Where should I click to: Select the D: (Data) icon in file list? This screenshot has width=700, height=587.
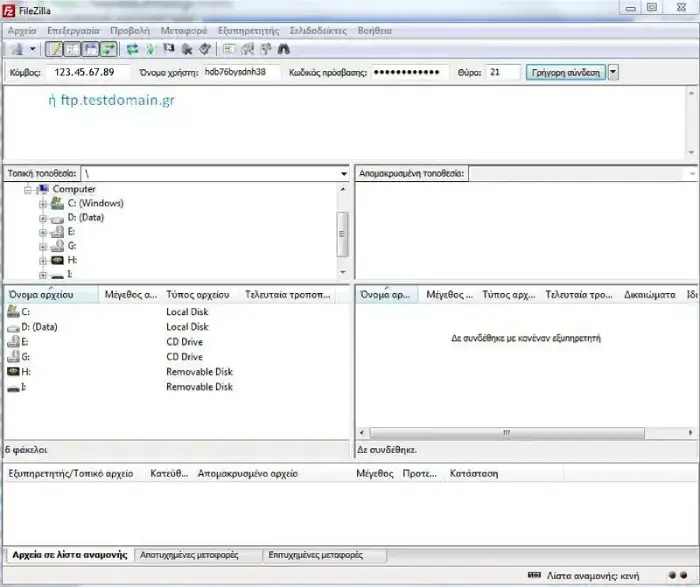click(13, 328)
